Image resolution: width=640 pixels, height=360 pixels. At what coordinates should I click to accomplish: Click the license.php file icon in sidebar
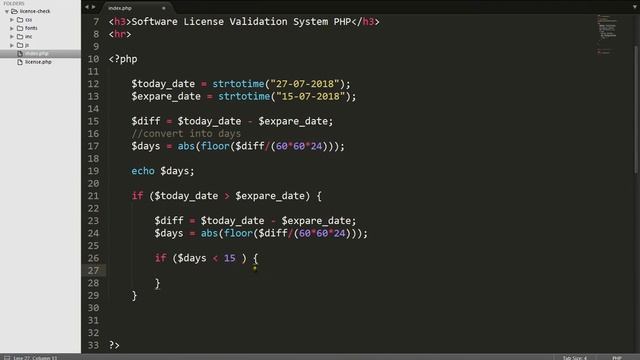(x=20, y=62)
